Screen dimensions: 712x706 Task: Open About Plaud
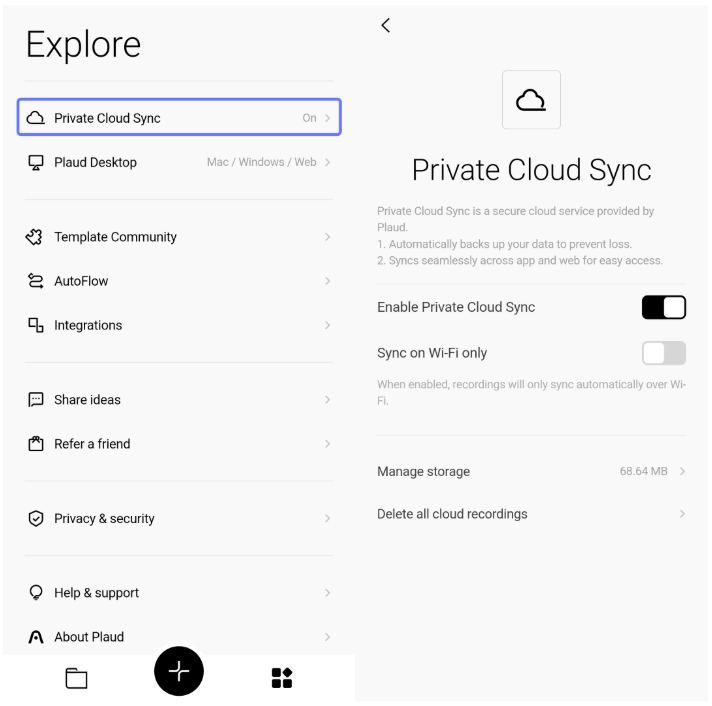coord(179,637)
